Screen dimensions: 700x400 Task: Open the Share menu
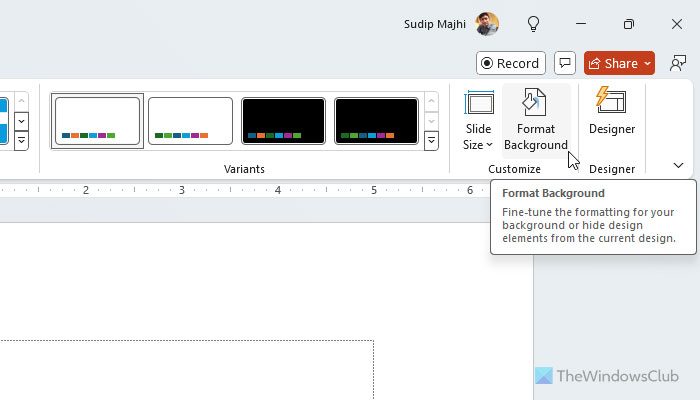619,63
